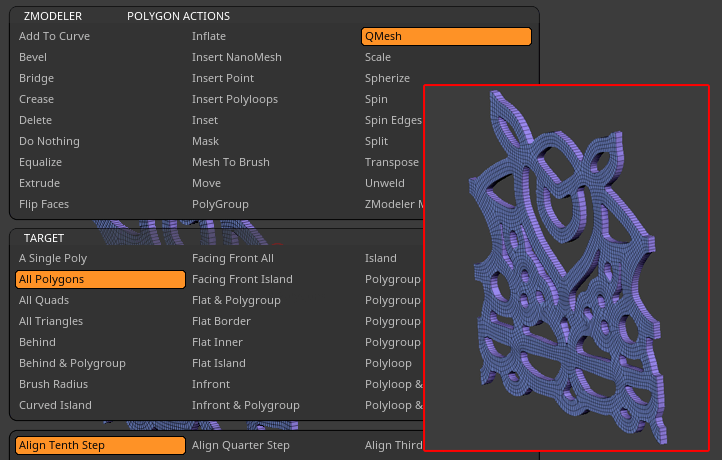Pick the Inset polygon action
722x460 pixels.
coord(205,120)
